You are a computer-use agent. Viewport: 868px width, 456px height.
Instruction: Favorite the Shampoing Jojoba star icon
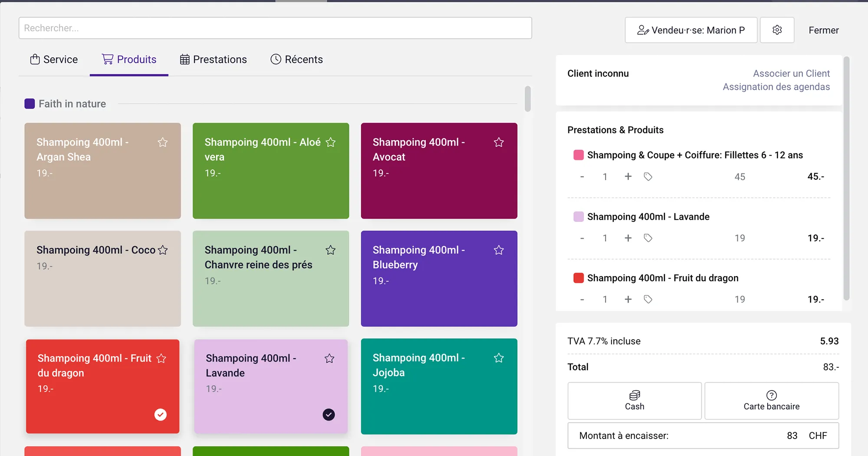pos(499,358)
